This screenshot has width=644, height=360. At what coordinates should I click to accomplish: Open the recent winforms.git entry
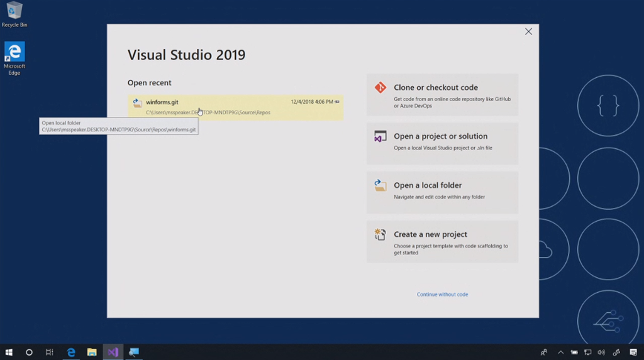[x=235, y=107]
